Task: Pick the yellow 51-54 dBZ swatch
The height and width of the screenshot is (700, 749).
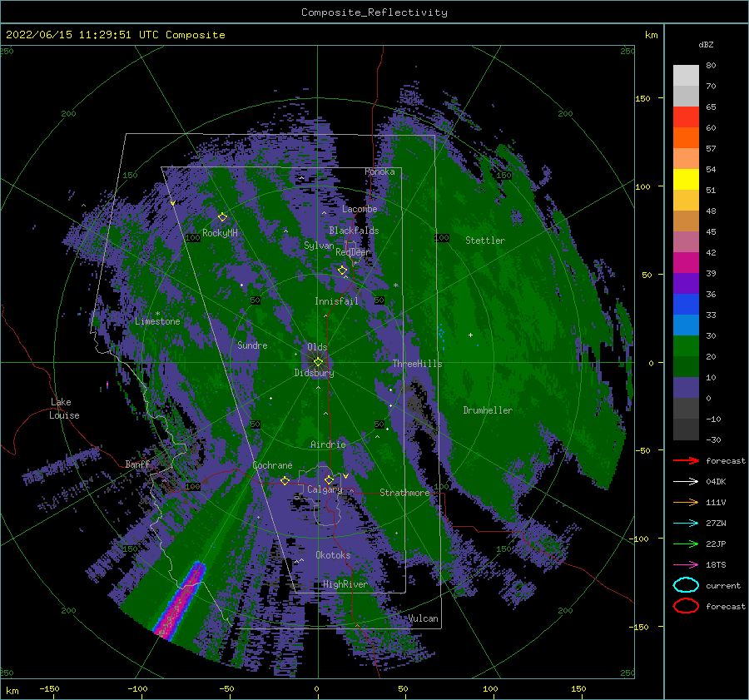Action: (686, 179)
